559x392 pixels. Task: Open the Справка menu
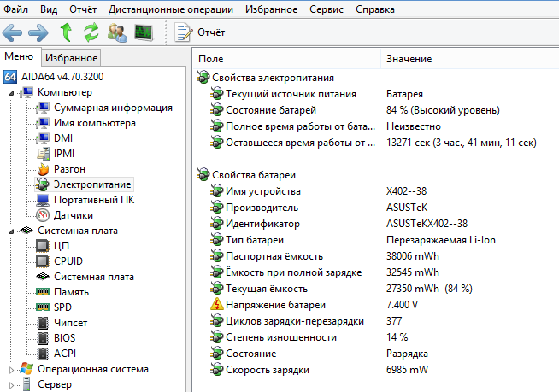coord(375,9)
